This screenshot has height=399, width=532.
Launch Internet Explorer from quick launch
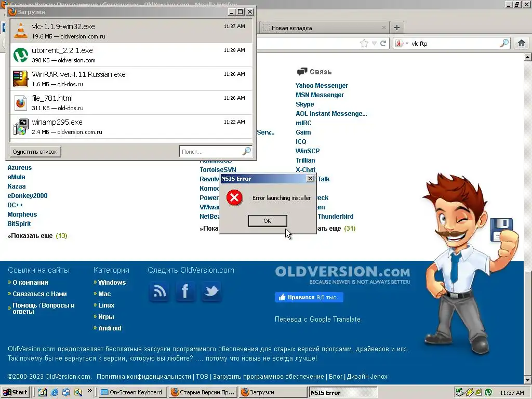click(x=54, y=393)
